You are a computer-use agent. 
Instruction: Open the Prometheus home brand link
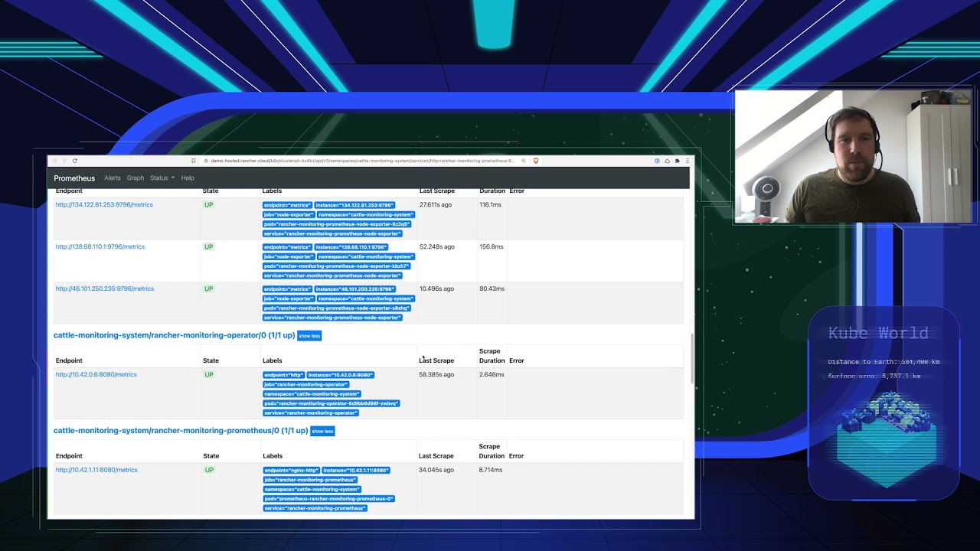(x=74, y=178)
